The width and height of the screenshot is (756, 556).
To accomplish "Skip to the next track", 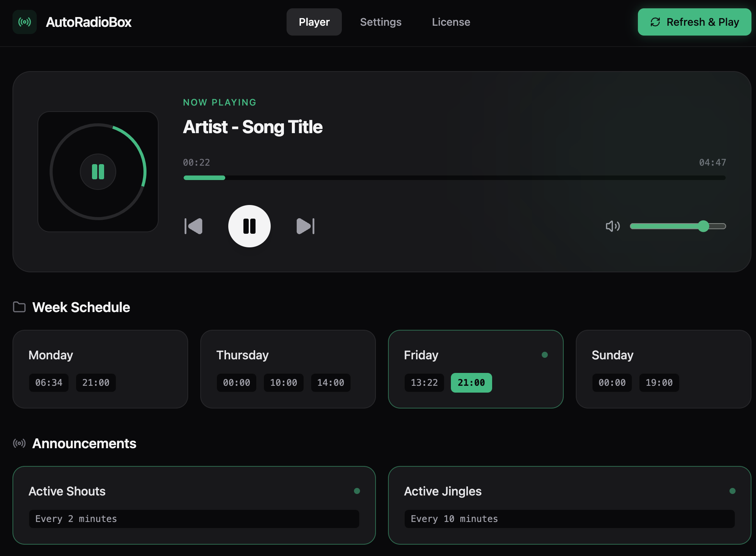I will (305, 226).
